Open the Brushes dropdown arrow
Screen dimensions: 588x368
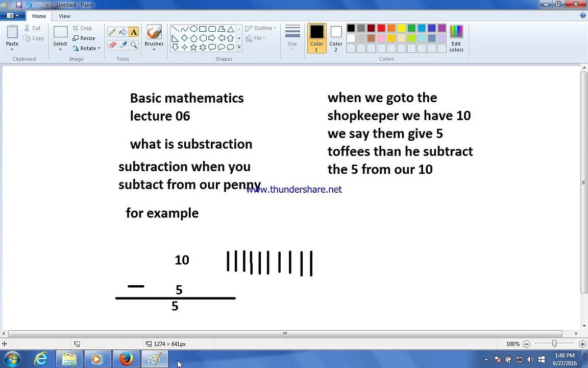[x=154, y=50]
